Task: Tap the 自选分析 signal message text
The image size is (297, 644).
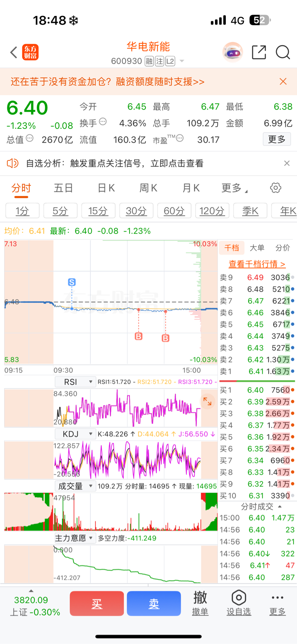Action: click(x=115, y=163)
